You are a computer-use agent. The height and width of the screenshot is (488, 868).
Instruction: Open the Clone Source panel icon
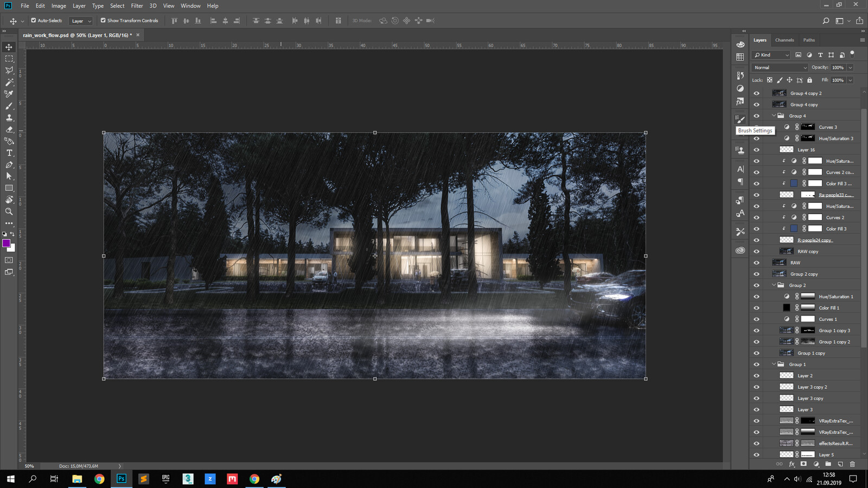pos(741,150)
